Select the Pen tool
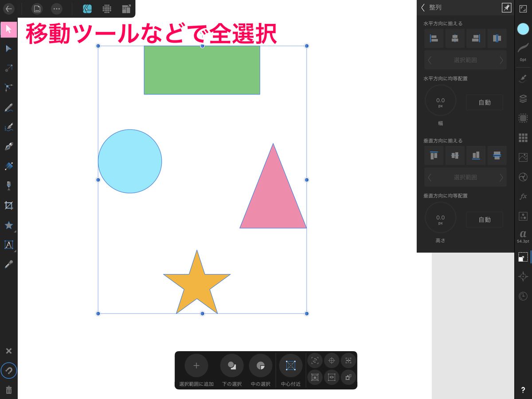The height and width of the screenshot is (399, 532). (8, 146)
